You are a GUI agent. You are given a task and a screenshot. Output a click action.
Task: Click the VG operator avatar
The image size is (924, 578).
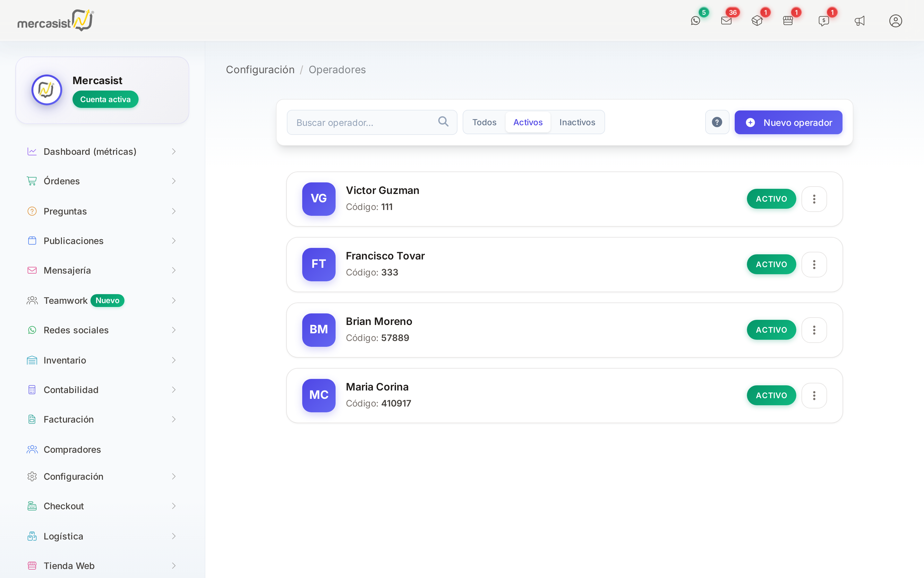[319, 199]
